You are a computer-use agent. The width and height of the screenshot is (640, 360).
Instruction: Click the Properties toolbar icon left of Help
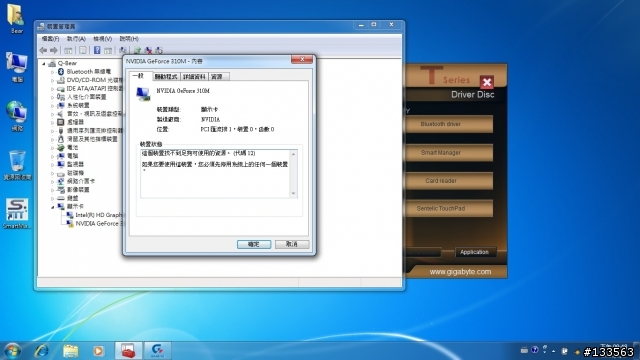pos(83,50)
